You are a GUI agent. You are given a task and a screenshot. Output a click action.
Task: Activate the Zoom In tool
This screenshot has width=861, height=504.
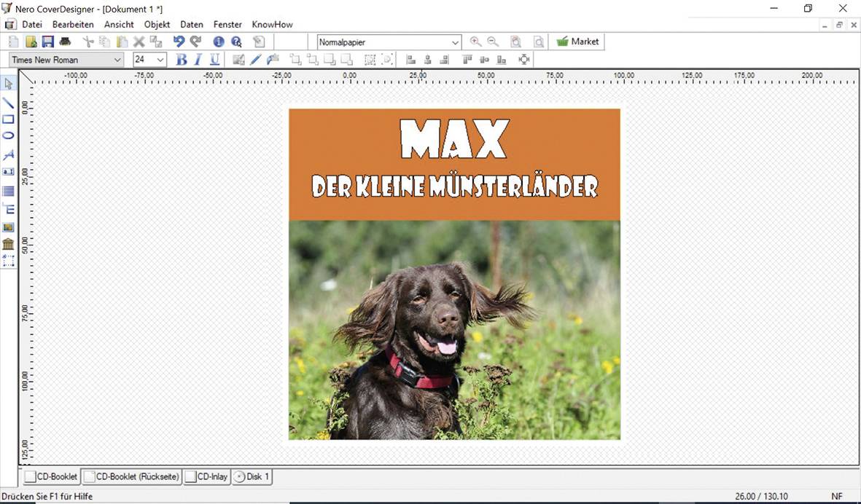pos(475,42)
